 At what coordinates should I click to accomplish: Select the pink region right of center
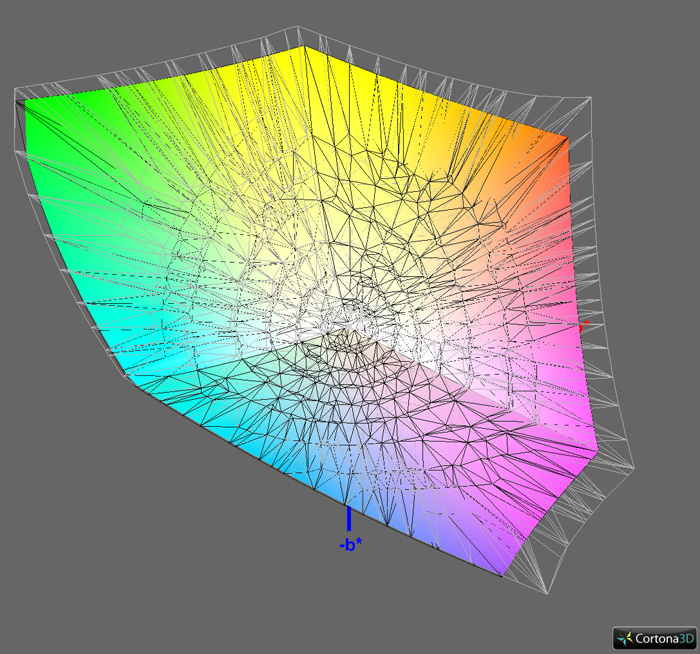tap(500, 320)
